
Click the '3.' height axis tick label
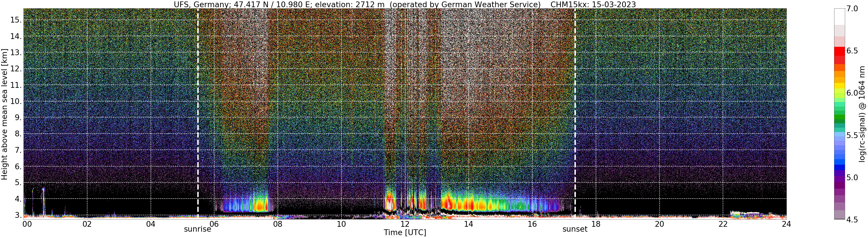(x=18, y=215)
